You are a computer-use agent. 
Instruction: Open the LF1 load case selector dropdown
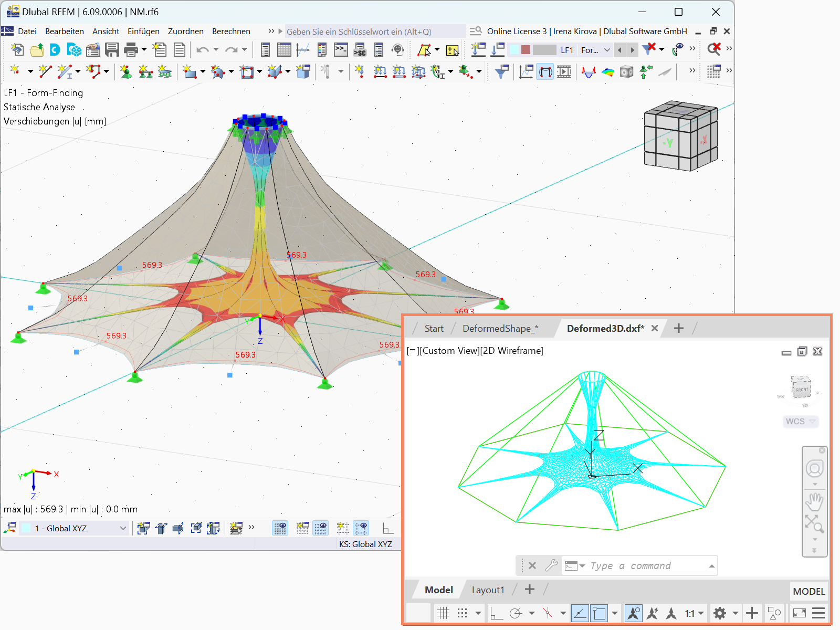[x=607, y=50]
